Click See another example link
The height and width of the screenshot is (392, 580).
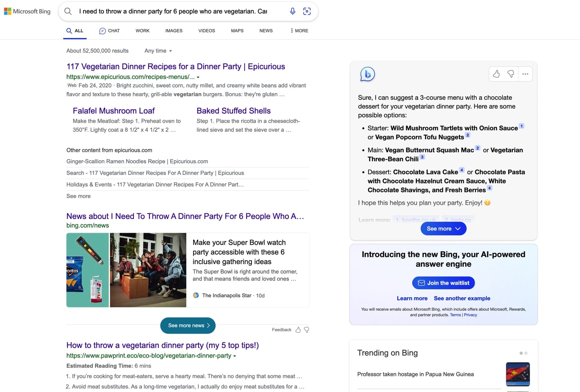[x=462, y=298]
